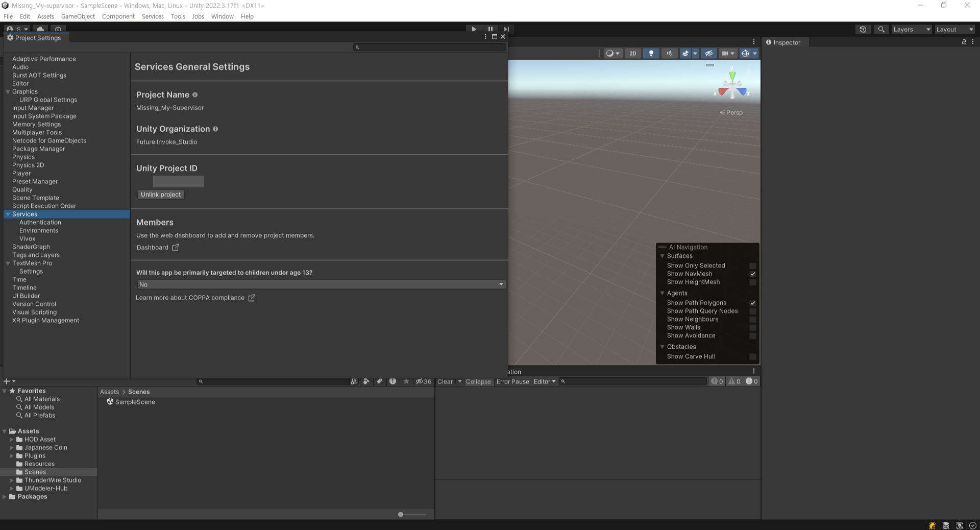Open the effects dropdown arrow next to the effects icon
This screenshot has width=980, height=530.
tap(695, 53)
